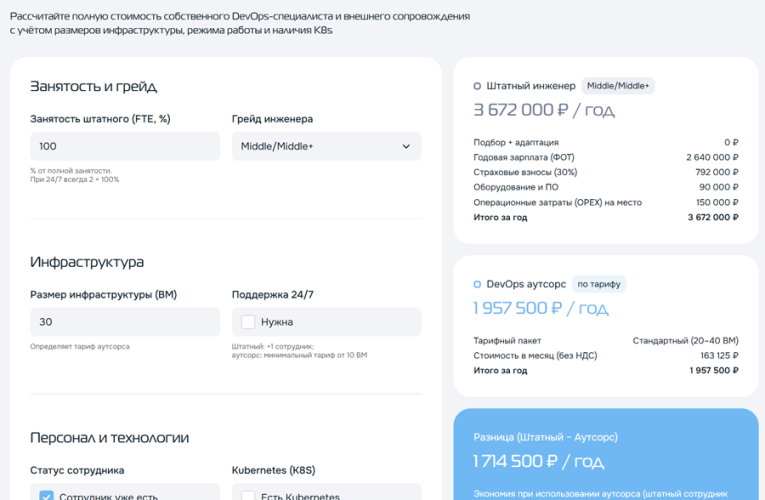
Task: Click the 163 125 ₽ monthly cost value
Action: (719, 356)
